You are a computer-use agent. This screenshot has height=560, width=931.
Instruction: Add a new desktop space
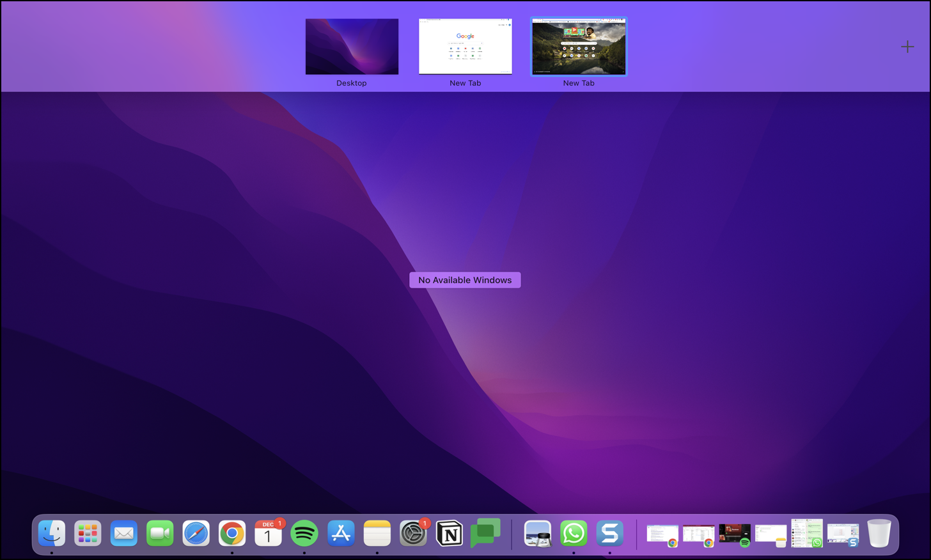(x=907, y=47)
